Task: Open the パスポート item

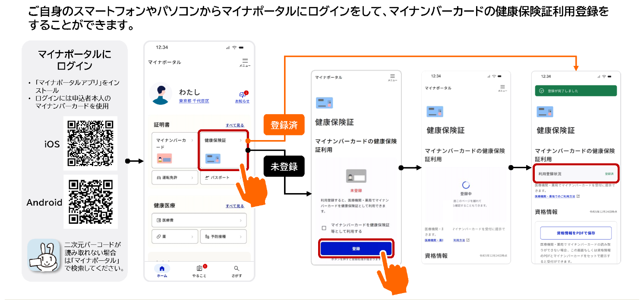Action: pos(223,177)
